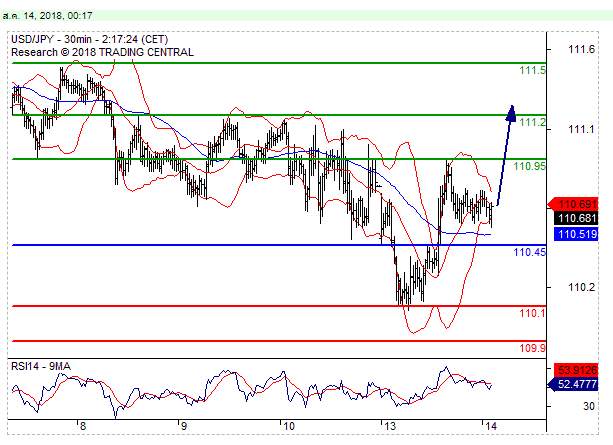This screenshot has width=613, height=445.
Task: Click the red 110.691 price tag
Action: point(574,204)
